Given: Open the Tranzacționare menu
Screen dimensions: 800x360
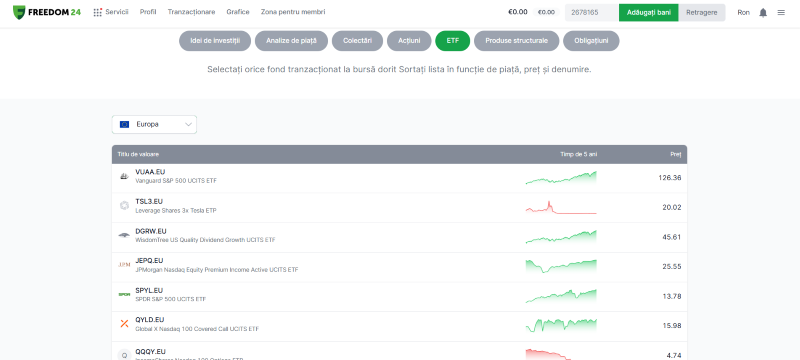Looking at the screenshot, I should click(x=191, y=12).
